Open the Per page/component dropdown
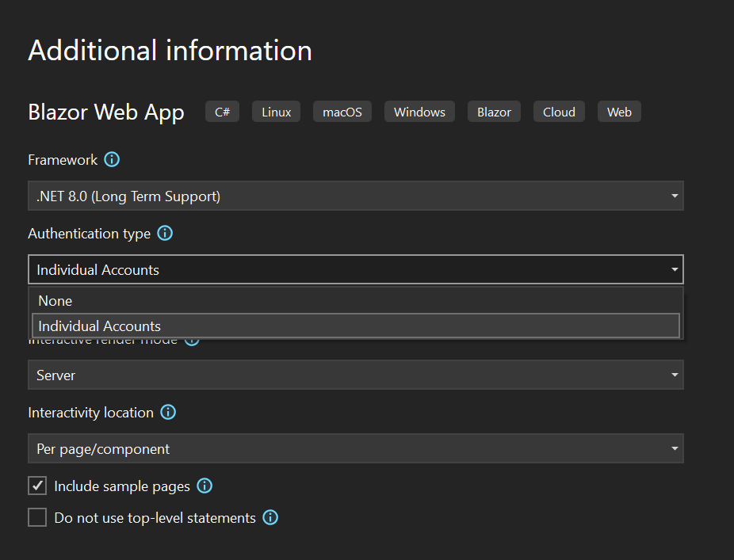The height and width of the screenshot is (560, 734). (356, 448)
